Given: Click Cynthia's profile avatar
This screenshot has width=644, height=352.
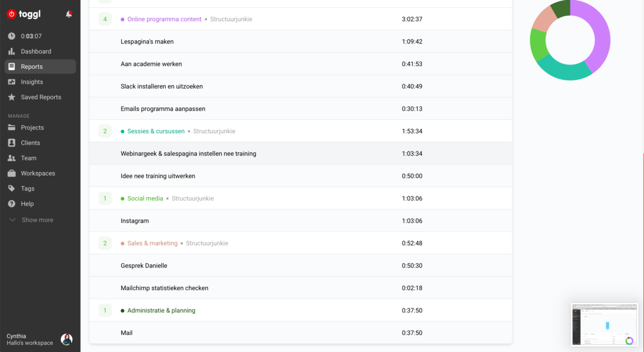Looking at the screenshot, I should tap(67, 339).
